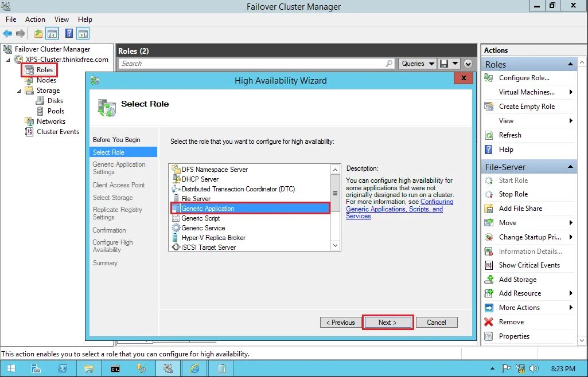Click the < Previous button
588x377 pixels.
(341, 323)
